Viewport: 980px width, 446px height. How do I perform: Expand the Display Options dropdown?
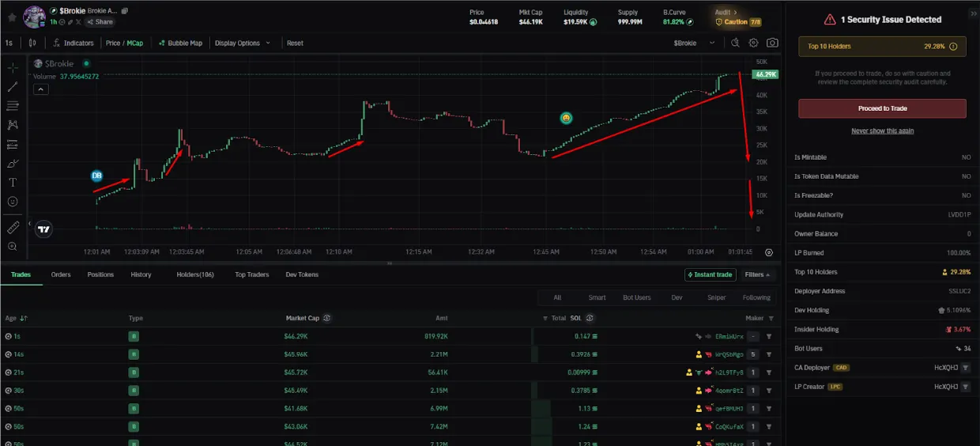pos(243,43)
